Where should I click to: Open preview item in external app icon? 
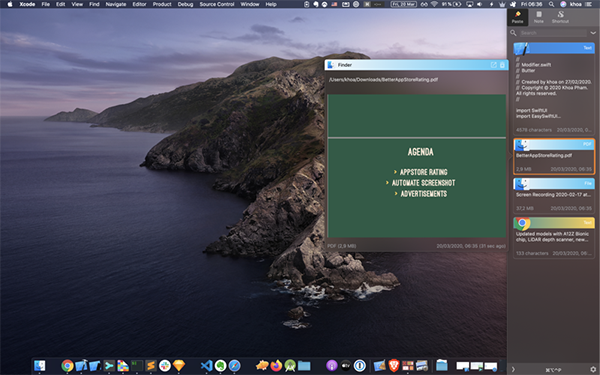click(x=494, y=65)
